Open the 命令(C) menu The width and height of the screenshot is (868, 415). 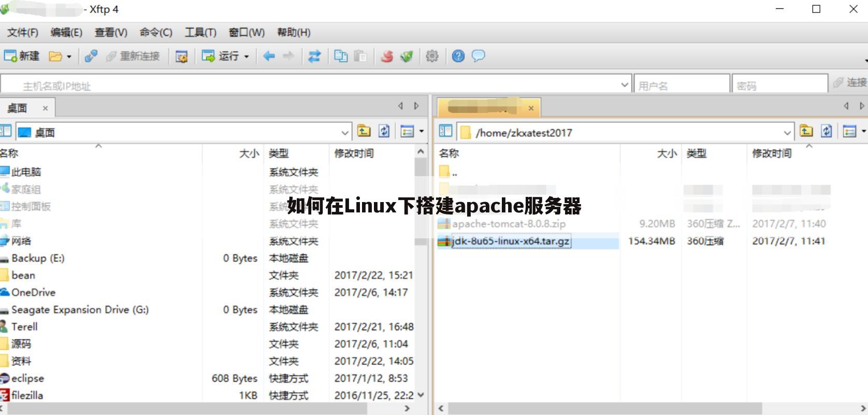click(x=156, y=32)
